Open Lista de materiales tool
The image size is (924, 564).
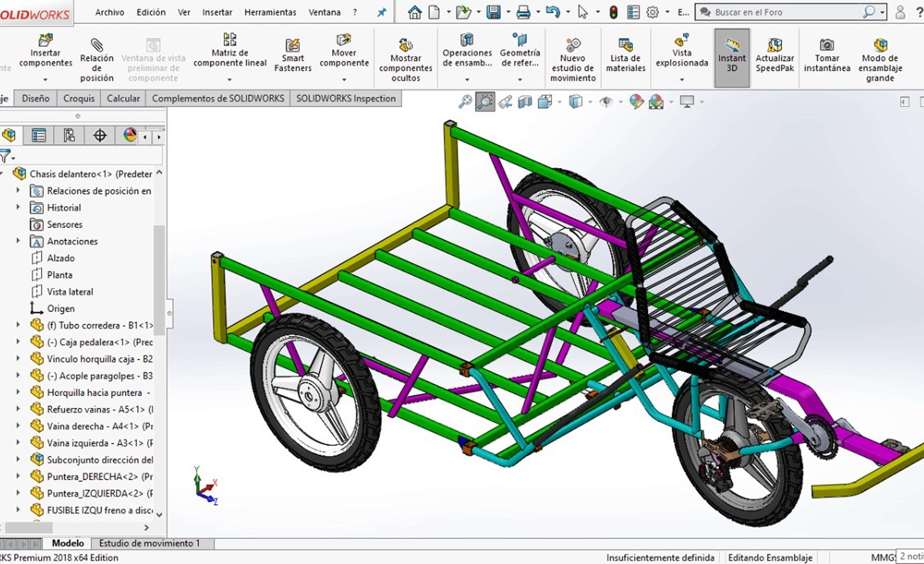626,55
